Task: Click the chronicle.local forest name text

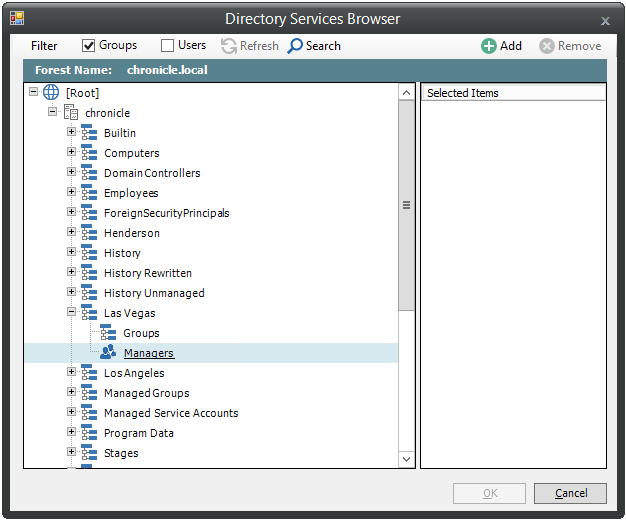Action: tap(167, 70)
